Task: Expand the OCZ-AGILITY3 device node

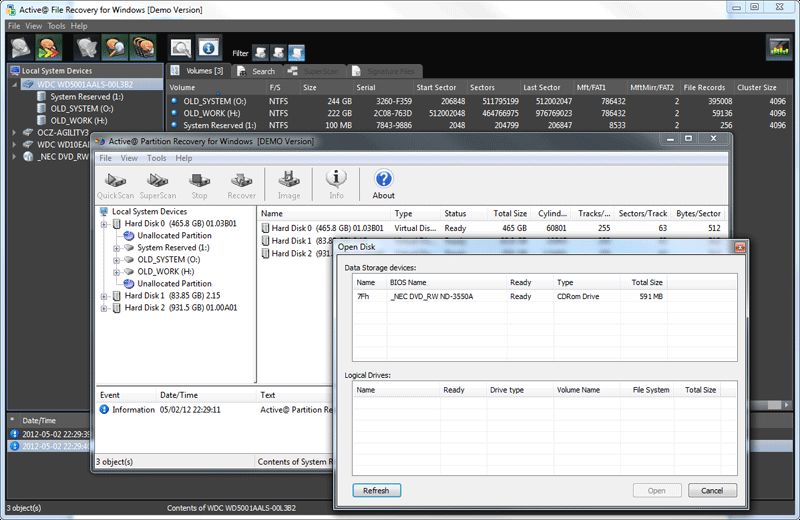Action: coord(14,132)
